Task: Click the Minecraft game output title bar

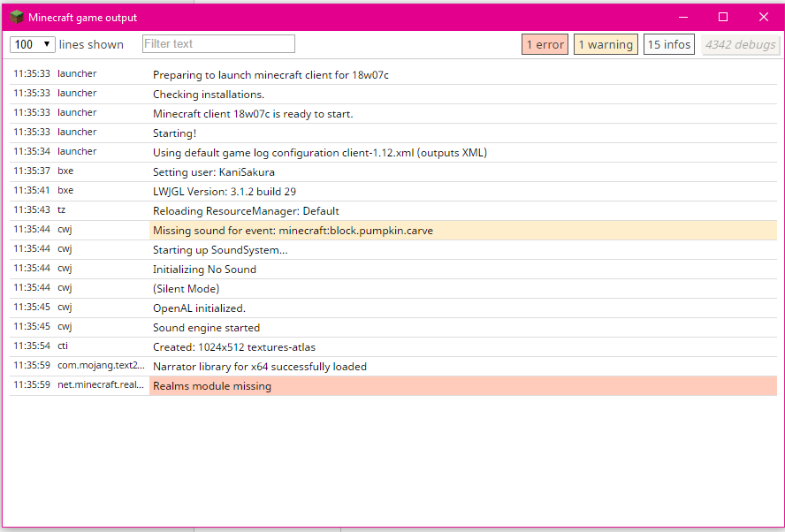Action: click(354, 17)
